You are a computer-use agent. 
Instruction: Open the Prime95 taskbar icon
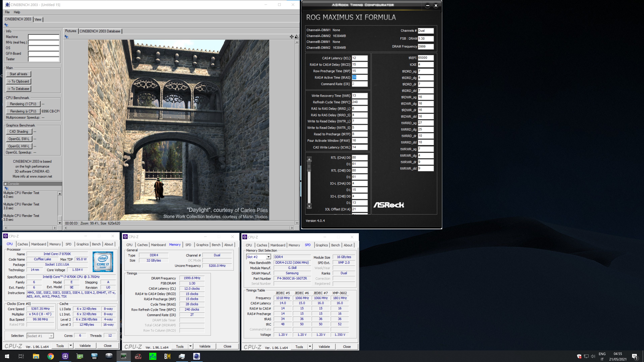tap(153, 356)
